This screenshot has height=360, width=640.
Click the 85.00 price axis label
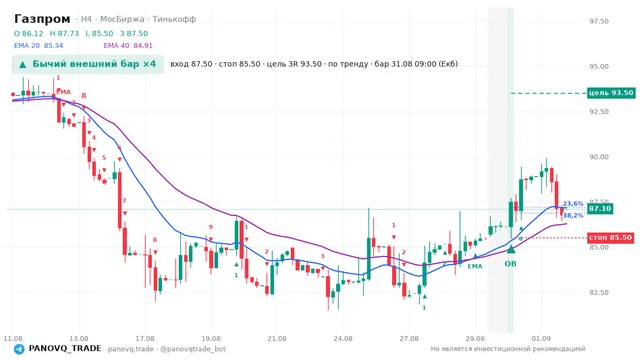599,247
